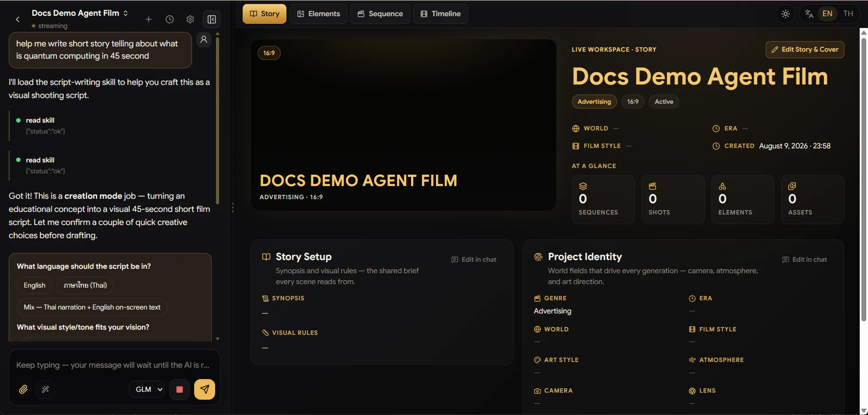Click the Story Setup book icon

pos(266,257)
